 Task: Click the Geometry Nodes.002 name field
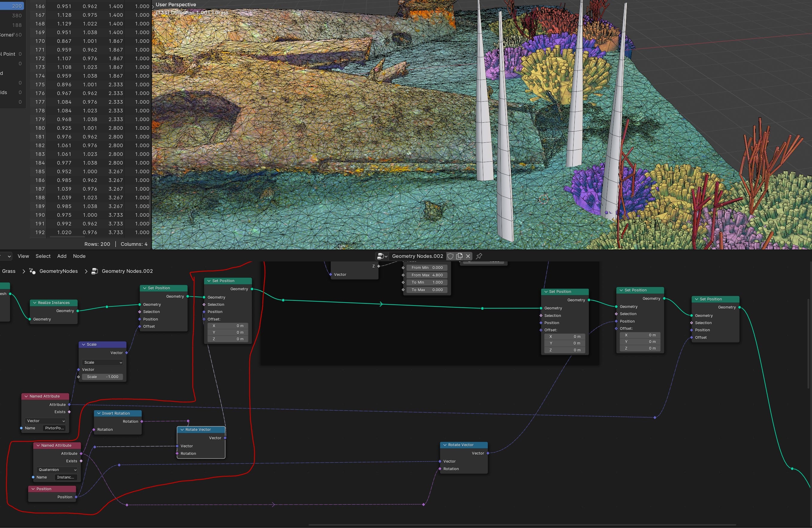point(417,256)
